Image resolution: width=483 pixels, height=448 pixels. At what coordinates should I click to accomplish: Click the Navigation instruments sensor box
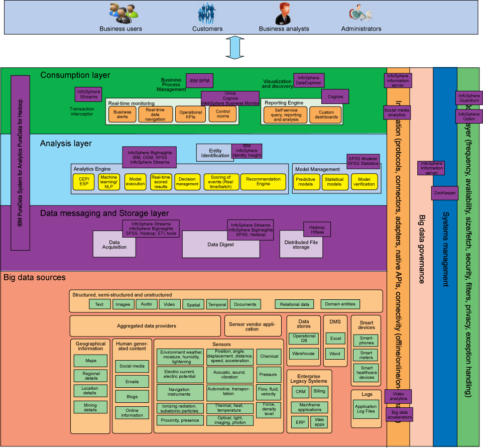(180, 392)
